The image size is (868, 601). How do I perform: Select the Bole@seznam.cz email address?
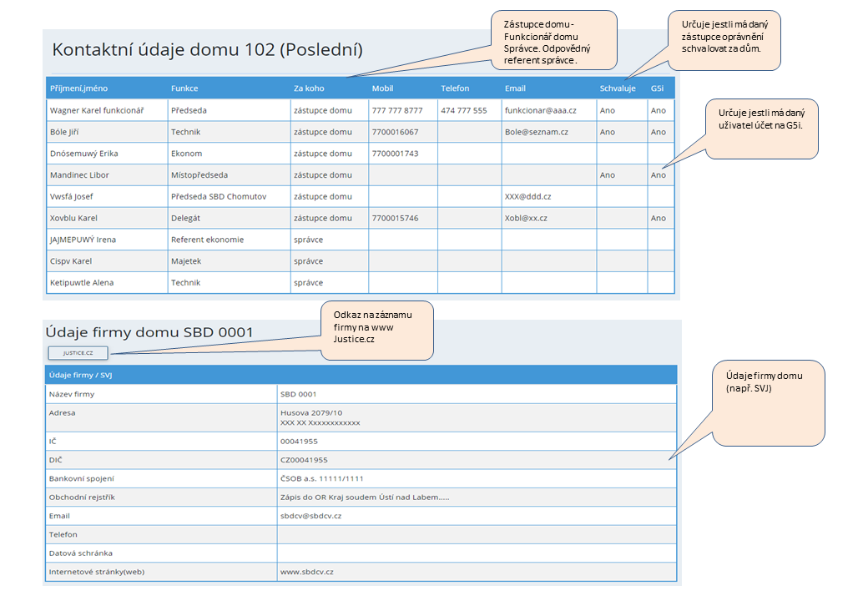click(536, 132)
